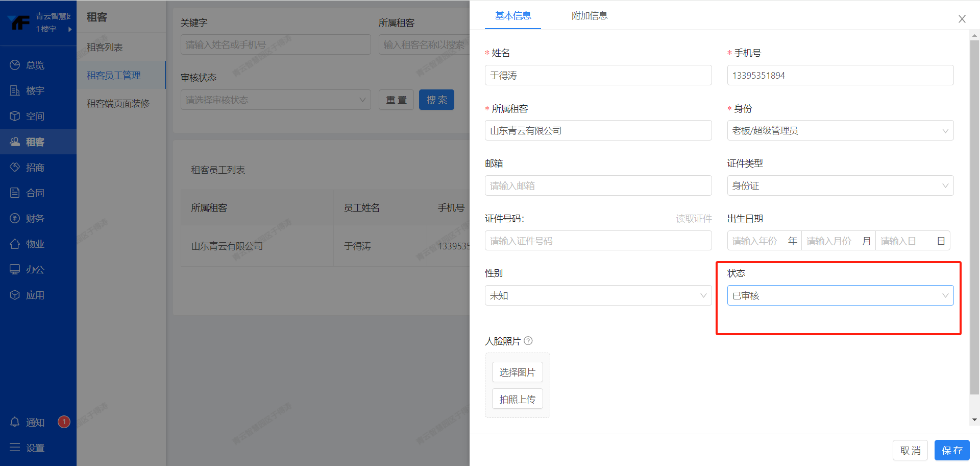Open the 楼宇 building icon in sidebar
Viewport: 980px width, 466px height.
15,90
